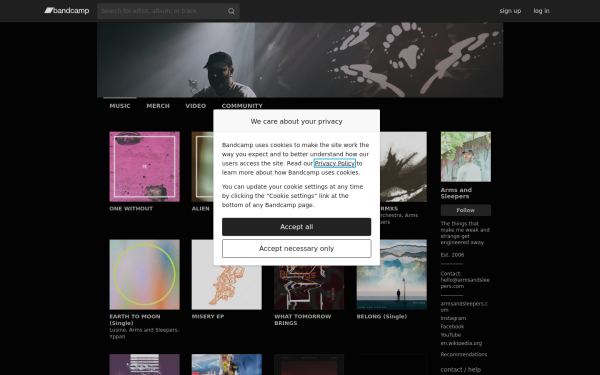Click the Bandcamp logo

pyautogui.click(x=67, y=11)
